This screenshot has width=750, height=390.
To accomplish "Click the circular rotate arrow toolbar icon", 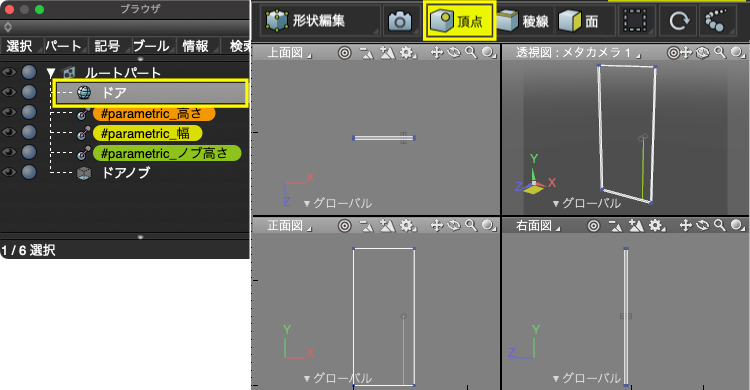I will 679,21.
